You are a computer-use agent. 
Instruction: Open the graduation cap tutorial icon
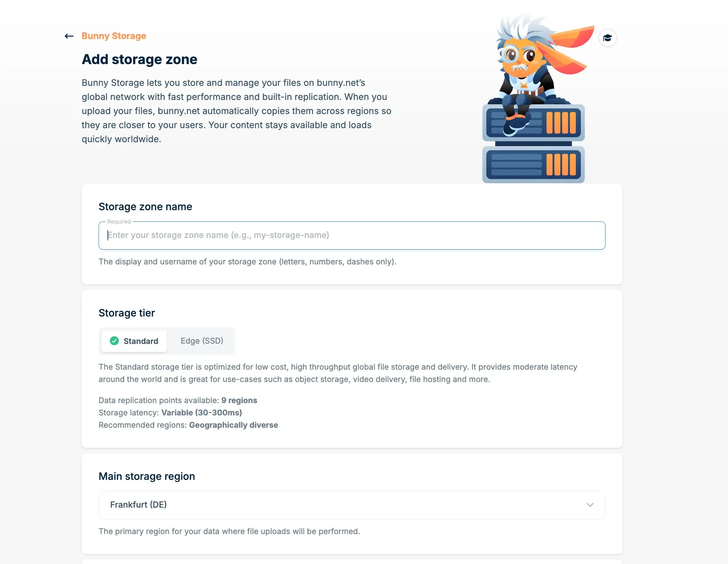click(608, 38)
